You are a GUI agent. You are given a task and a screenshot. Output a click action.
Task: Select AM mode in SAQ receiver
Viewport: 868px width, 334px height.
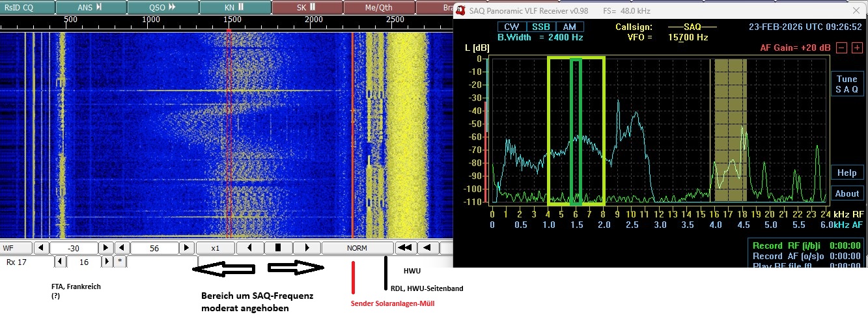(x=570, y=27)
